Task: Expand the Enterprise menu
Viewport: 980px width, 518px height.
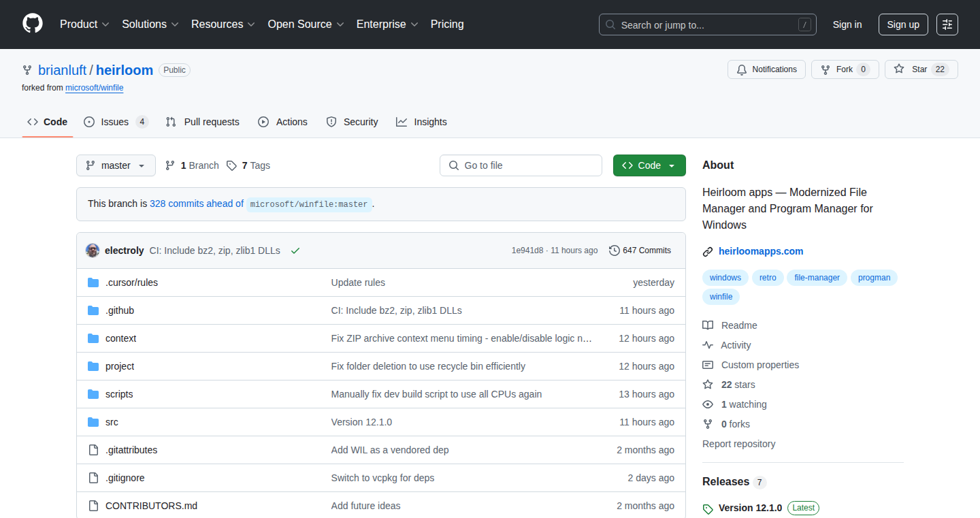Action: tap(387, 24)
